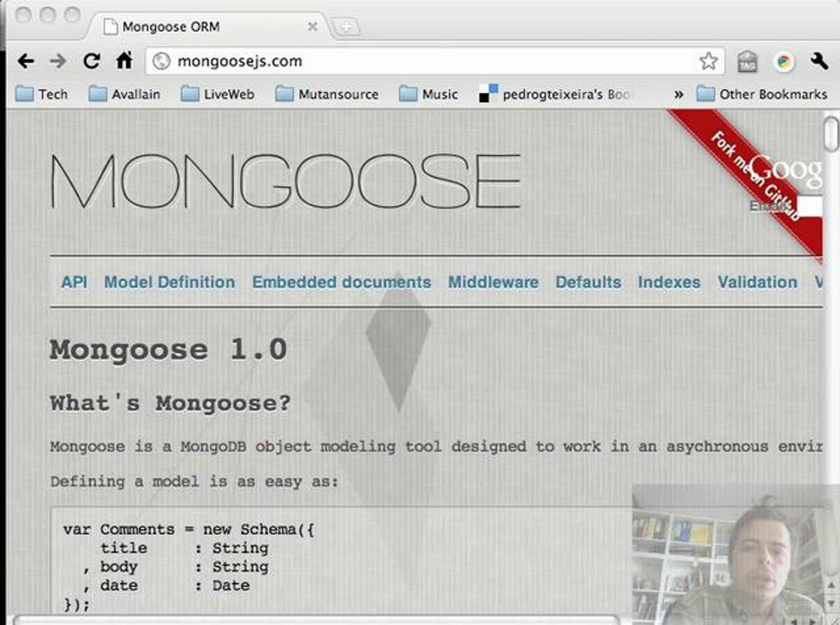Expand hidden bookmarks with double chevron
Screen dimensions: 840x625
pyautogui.click(x=679, y=94)
